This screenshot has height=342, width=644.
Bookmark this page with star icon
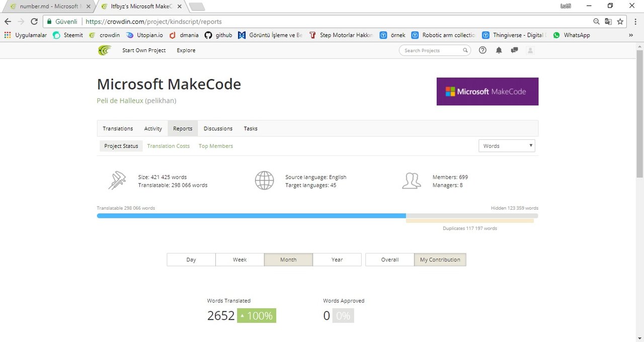[620, 22]
